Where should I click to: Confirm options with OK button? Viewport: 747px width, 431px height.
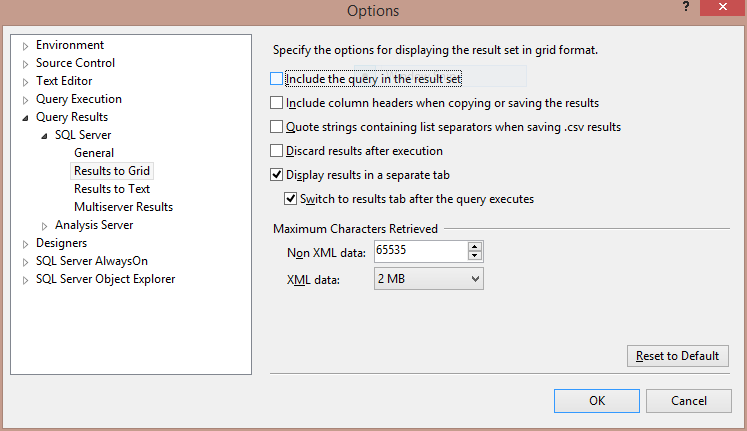[x=596, y=401]
